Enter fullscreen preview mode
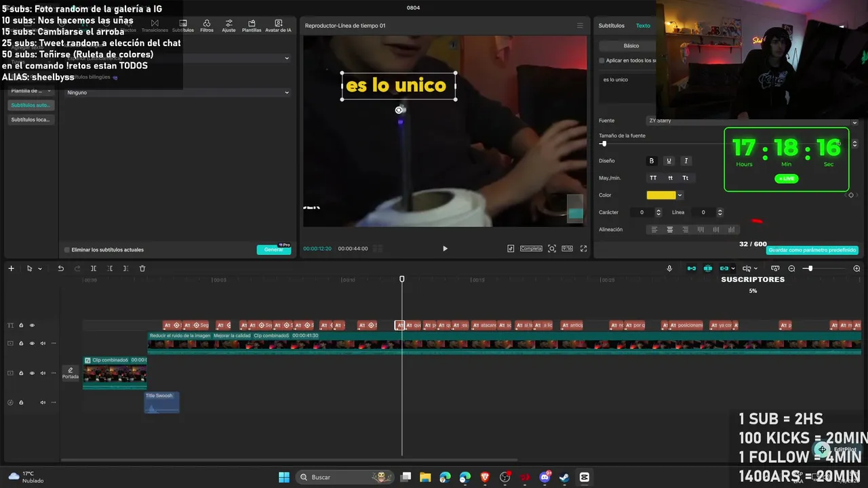 pos(583,249)
